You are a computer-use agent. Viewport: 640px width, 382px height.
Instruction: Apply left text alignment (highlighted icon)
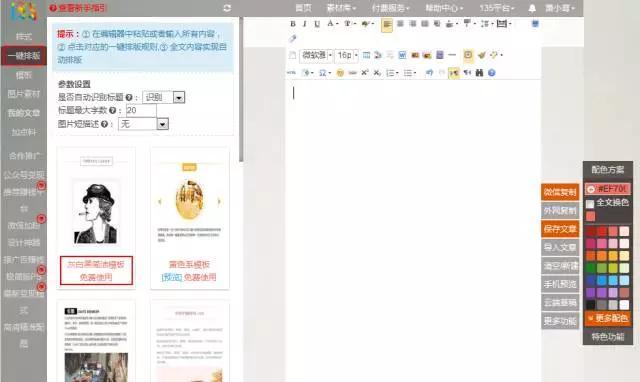(x=387, y=24)
